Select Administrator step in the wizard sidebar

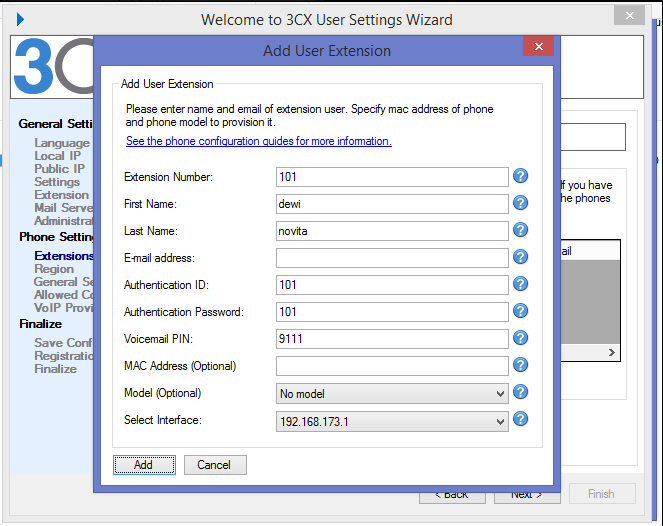click(63, 221)
